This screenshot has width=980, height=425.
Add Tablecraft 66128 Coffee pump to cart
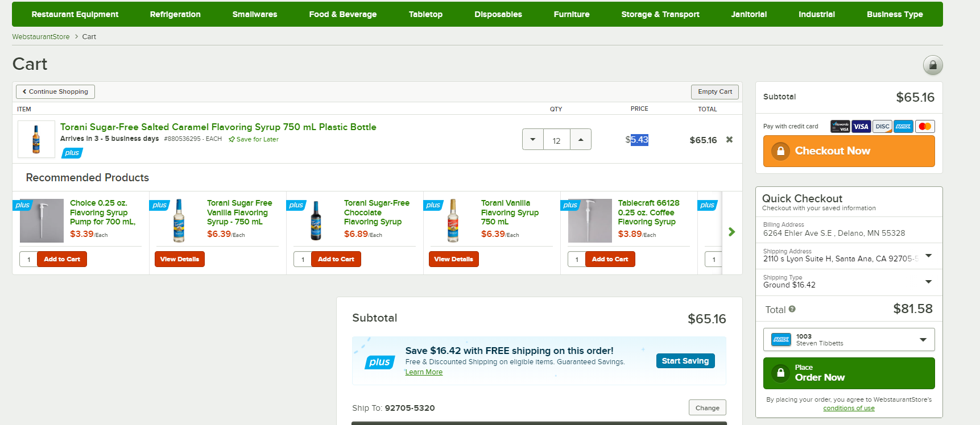coord(610,259)
